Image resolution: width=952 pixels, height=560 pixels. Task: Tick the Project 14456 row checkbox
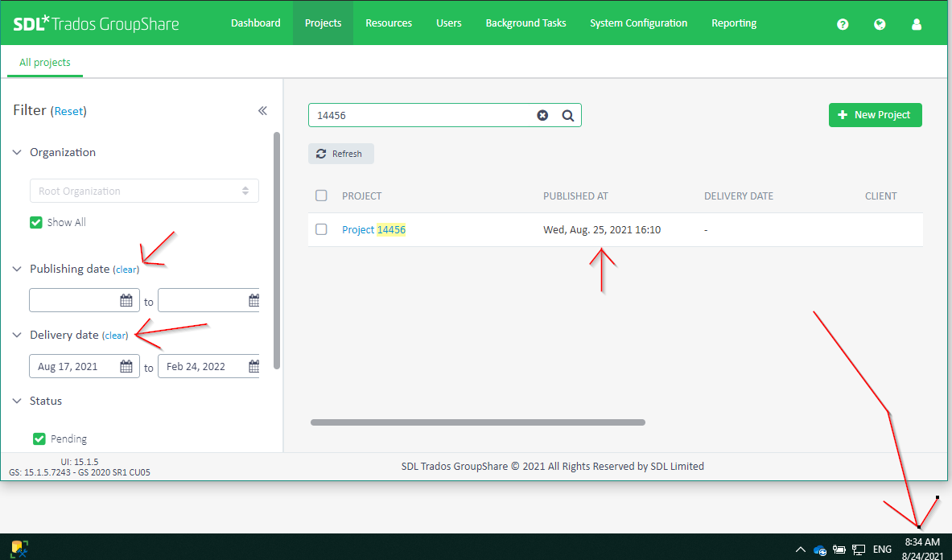tap(322, 229)
